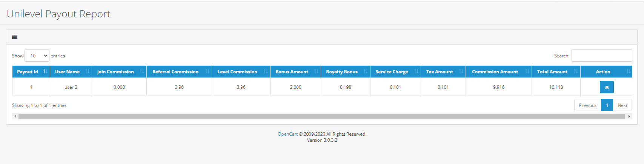The image size is (644, 164).
Task: Sort by Commission Amount header
Action: [498, 72]
